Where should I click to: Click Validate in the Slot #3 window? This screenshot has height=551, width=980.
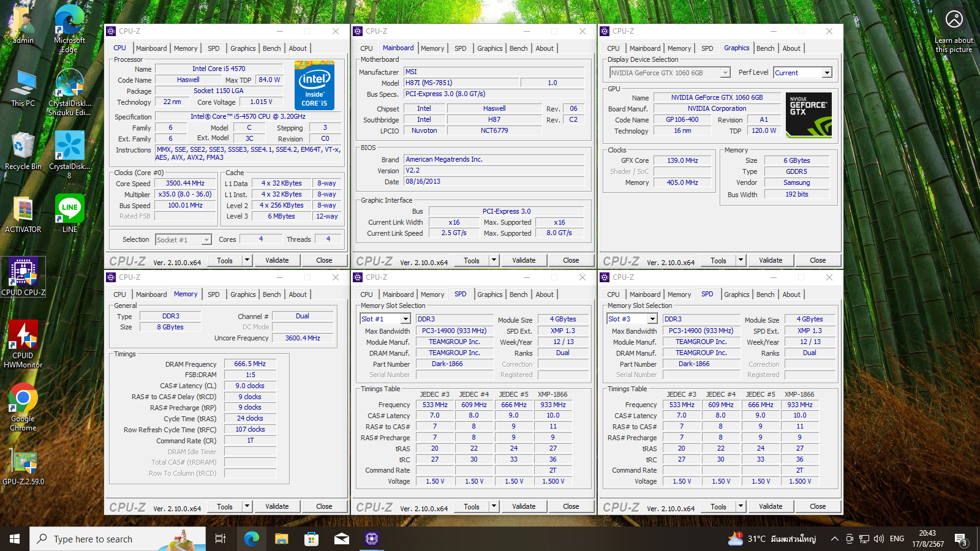[x=771, y=506]
